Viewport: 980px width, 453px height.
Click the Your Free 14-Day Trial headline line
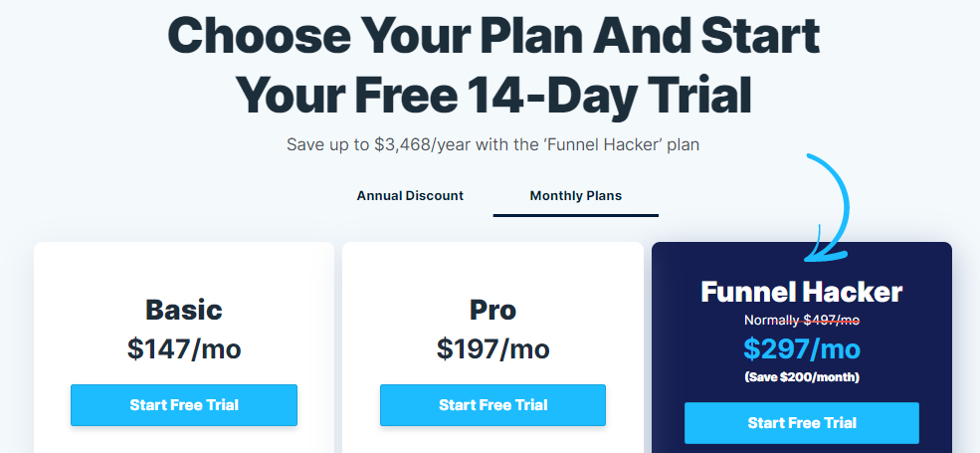pos(493,97)
